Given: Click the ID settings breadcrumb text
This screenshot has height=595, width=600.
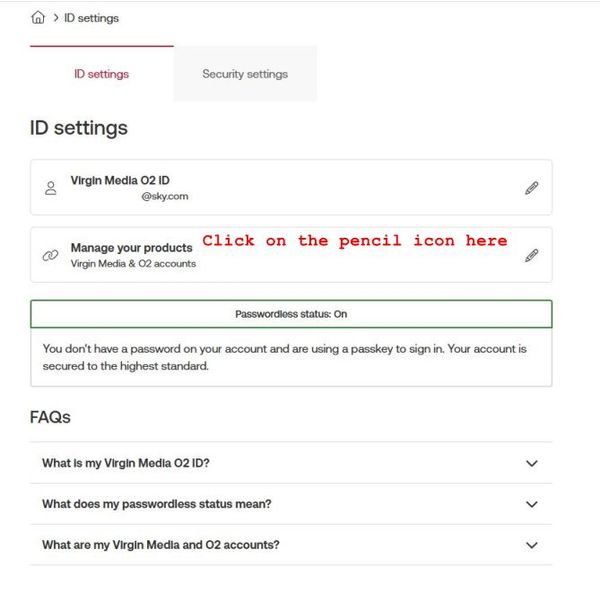Looking at the screenshot, I should pyautogui.click(x=91, y=18).
